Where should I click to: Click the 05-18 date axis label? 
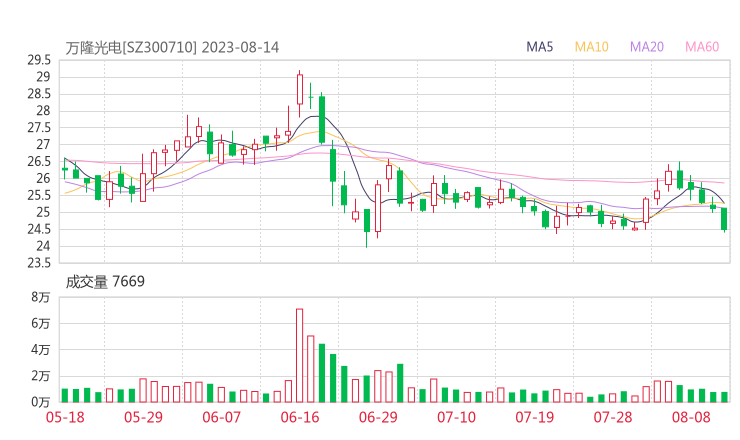pyautogui.click(x=65, y=417)
